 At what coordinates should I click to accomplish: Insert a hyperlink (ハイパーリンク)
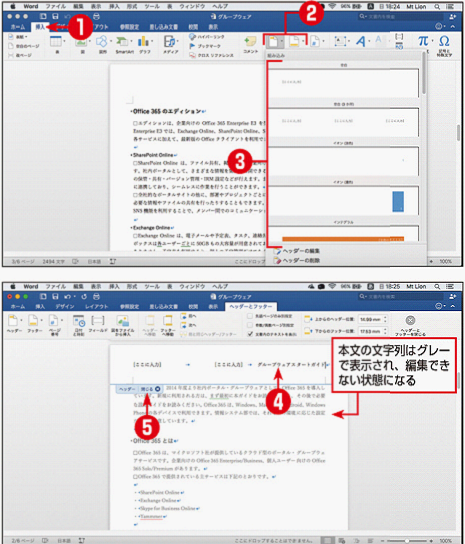(x=207, y=37)
